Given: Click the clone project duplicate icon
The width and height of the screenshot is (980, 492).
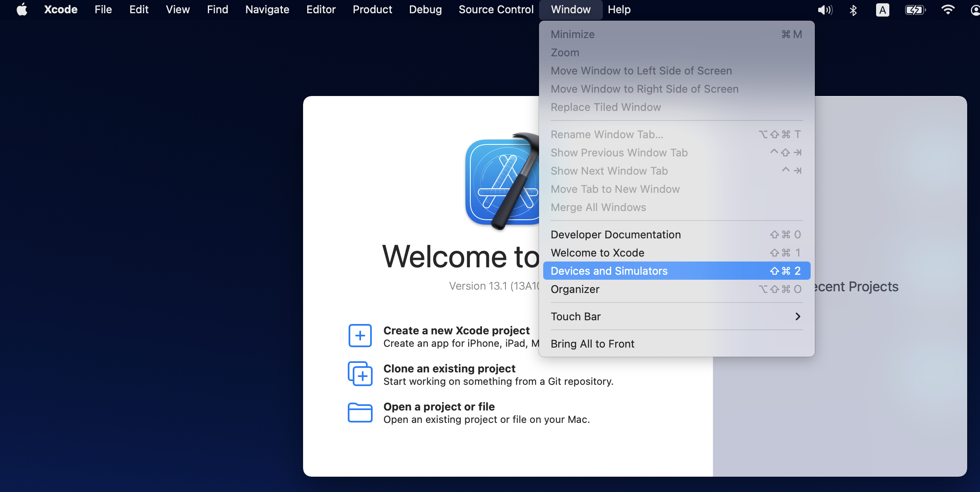Looking at the screenshot, I should [360, 374].
